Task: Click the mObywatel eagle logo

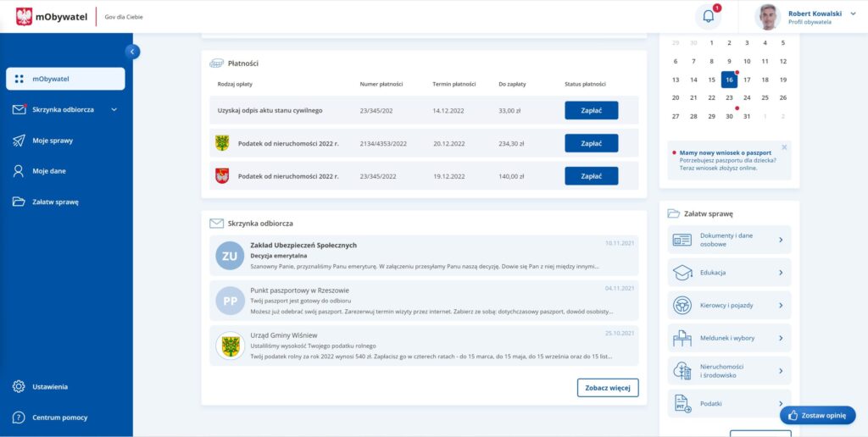Action: tap(25, 17)
